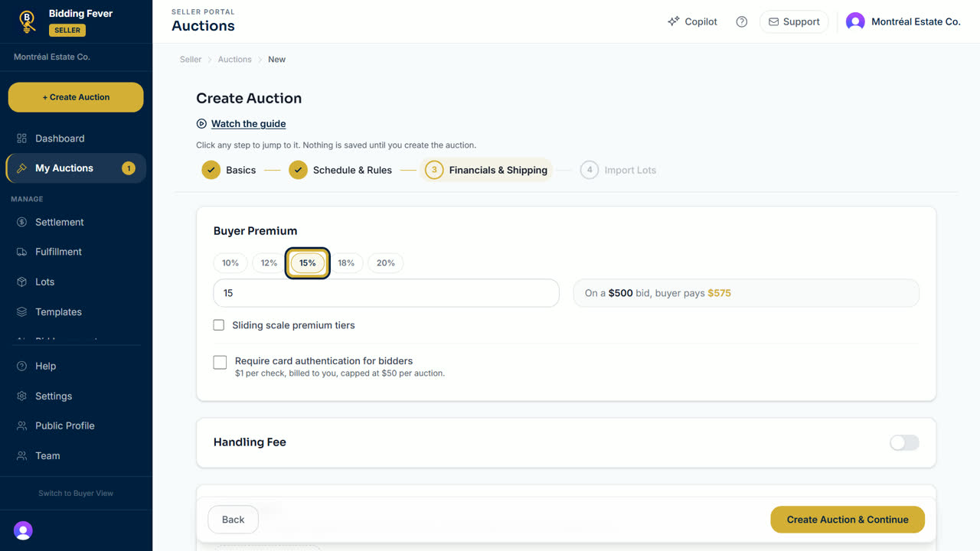Screen dimensions: 980x551
Task: Click Create Auction & Continue
Action: coord(848,520)
